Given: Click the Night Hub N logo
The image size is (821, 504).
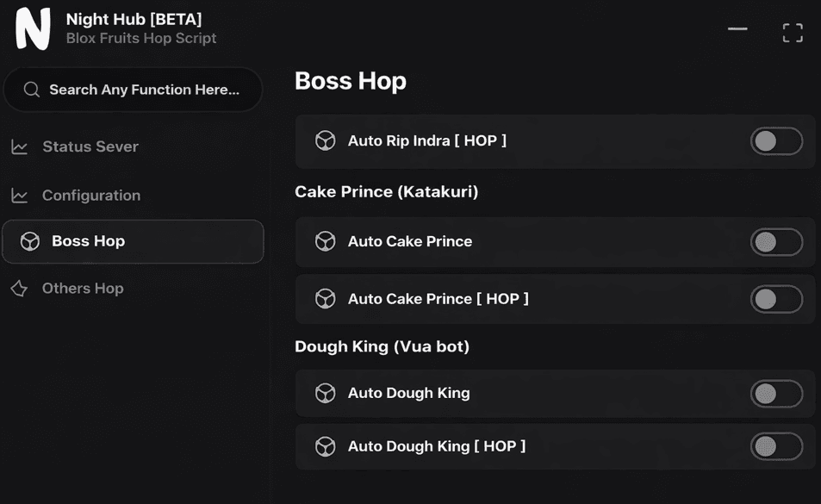Looking at the screenshot, I should (33, 28).
